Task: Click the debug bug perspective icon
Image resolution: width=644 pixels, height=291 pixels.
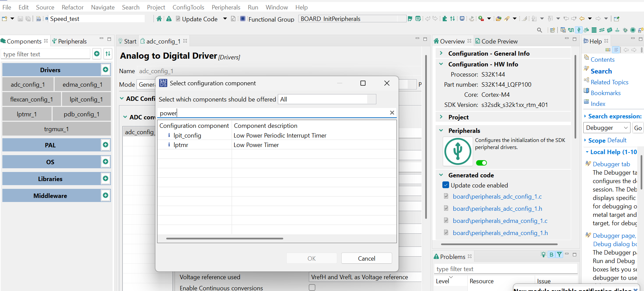Action: coord(625,30)
